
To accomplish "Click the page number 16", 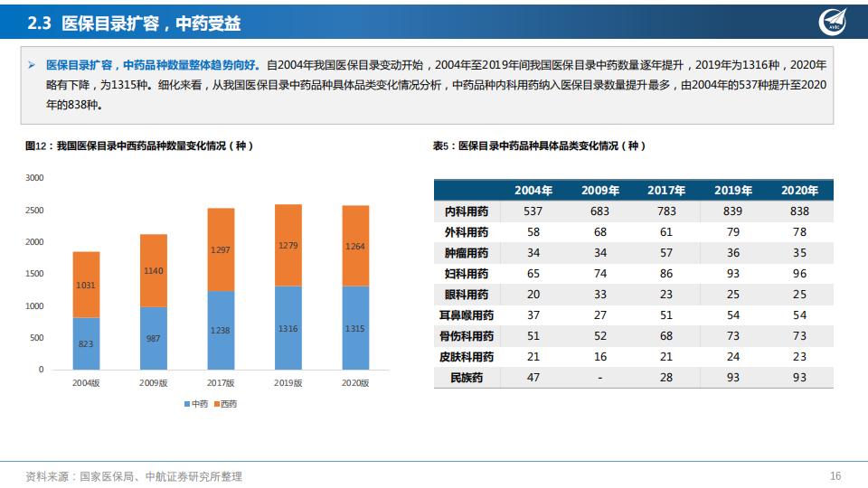I will pyautogui.click(x=835, y=476).
